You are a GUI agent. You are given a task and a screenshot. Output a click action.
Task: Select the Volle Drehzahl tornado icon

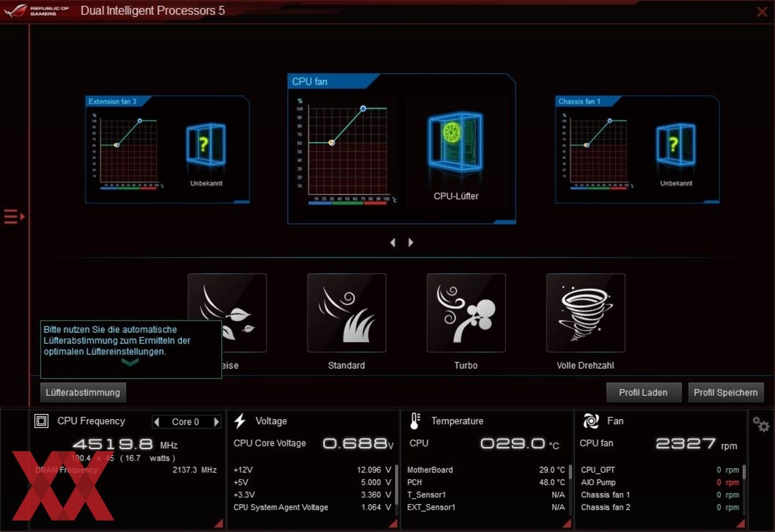coord(586,313)
